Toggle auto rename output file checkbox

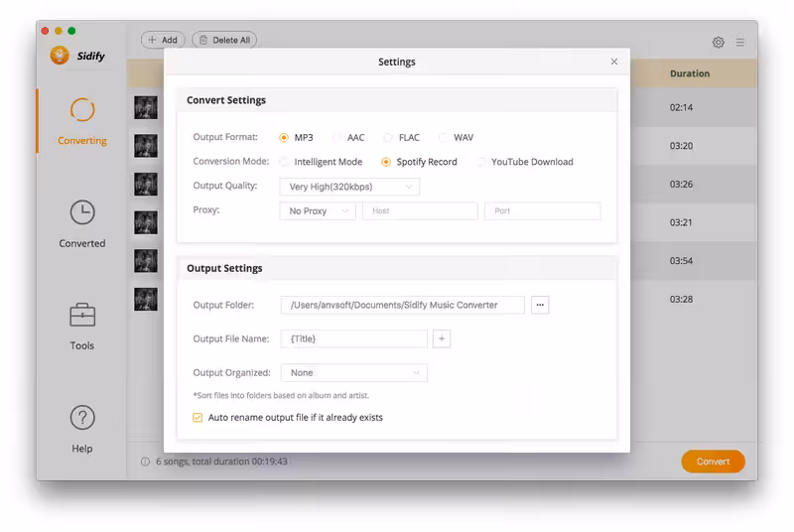point(198,418)
